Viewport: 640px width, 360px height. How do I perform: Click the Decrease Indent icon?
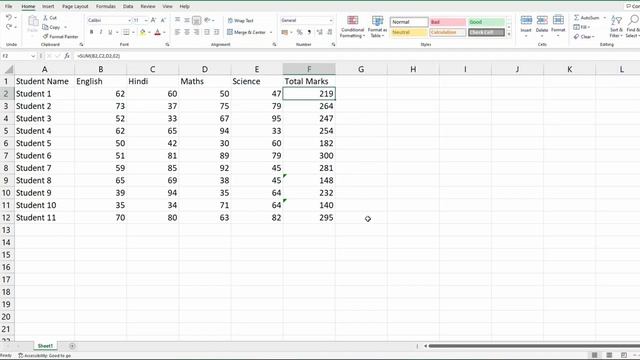click(207, 32)
